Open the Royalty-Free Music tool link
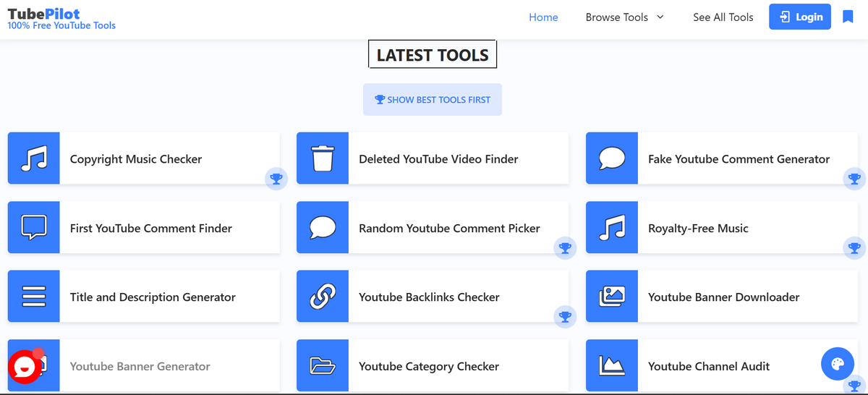Image resolution: width=868 pixels, height=395 pixels. coord(698,228)
